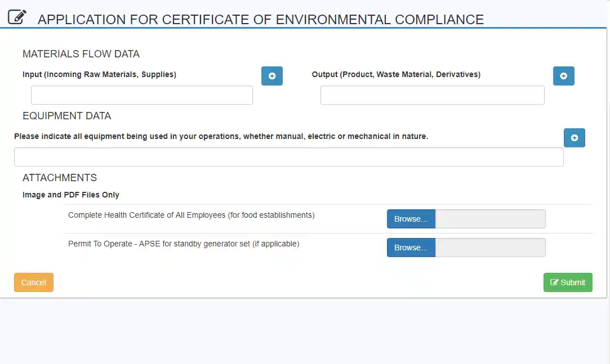Click the MATERIALS FLOW DATA heading
The image size is (610, 364).
(81, 54)
